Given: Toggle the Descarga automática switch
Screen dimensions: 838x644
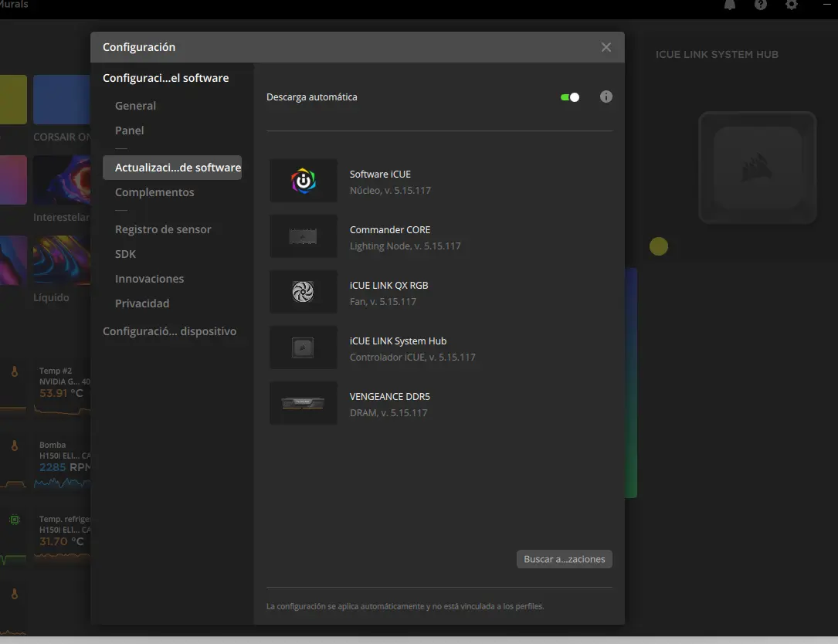Looking at the screenshot, I should [x=570, y=97].
